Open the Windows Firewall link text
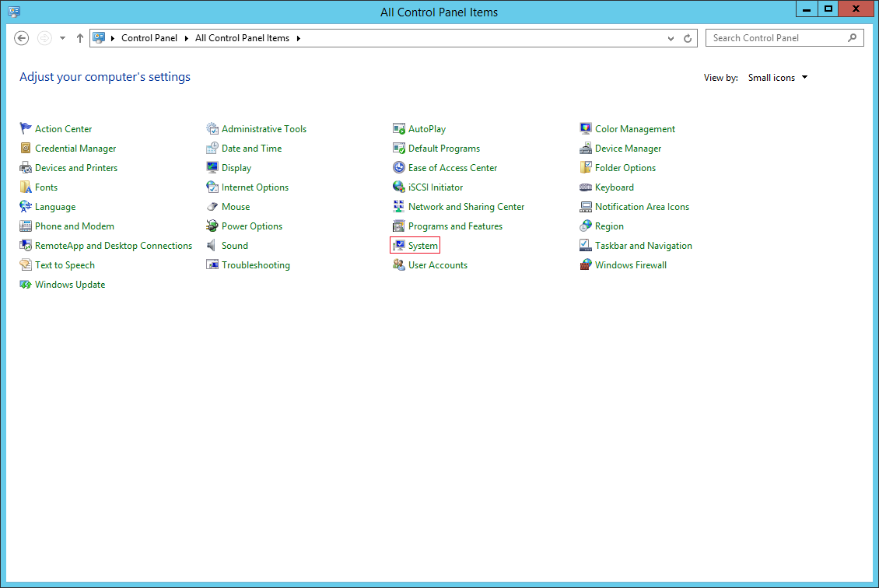879x588 pixels. (631, 264)
